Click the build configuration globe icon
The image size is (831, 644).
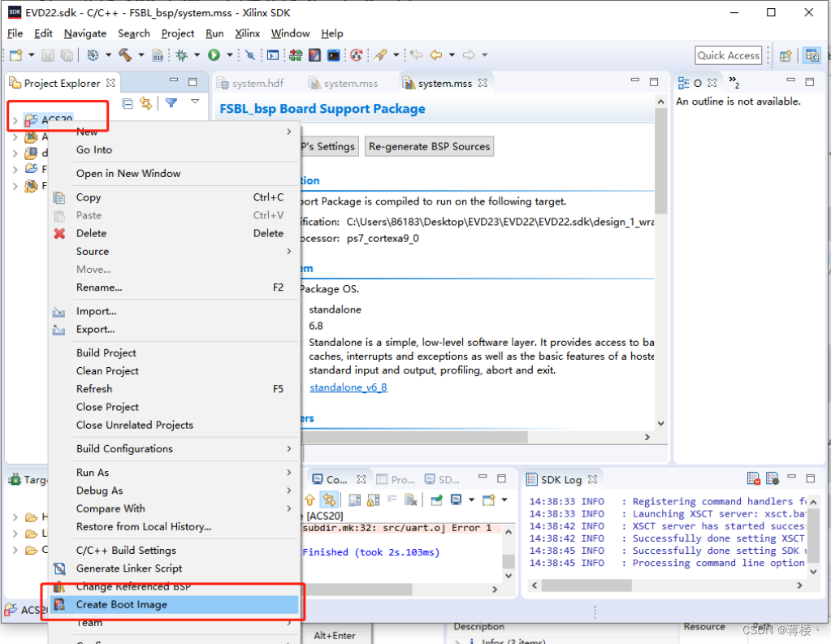tap(93, 54)
